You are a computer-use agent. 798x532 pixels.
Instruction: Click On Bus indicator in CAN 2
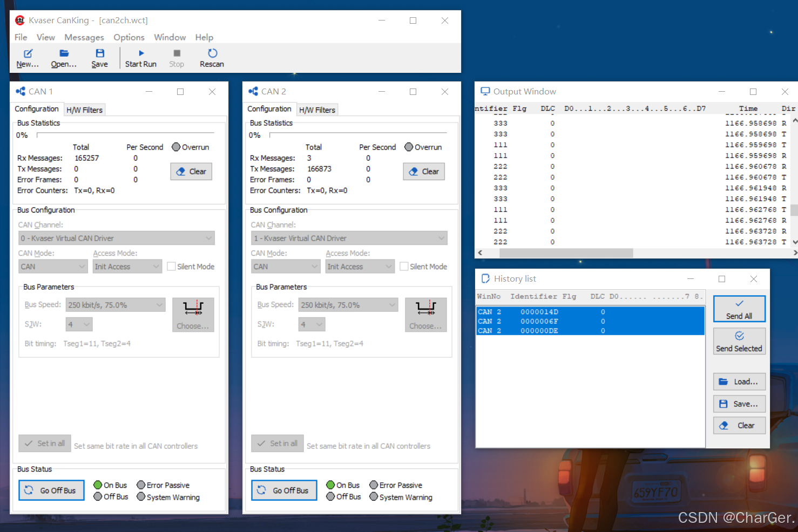(x=330, y=485)
